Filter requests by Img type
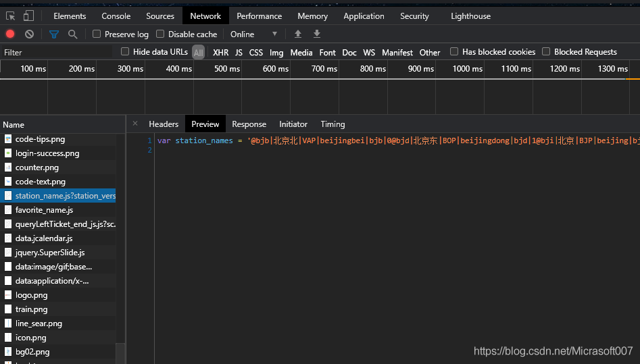This screenshot has width=640, height=364. coord(276,52)
